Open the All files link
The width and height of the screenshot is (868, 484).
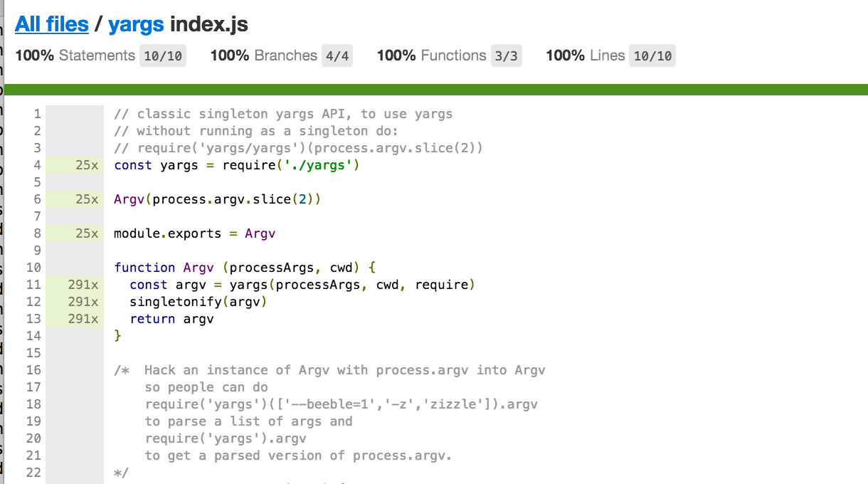(x=52, y=24)
